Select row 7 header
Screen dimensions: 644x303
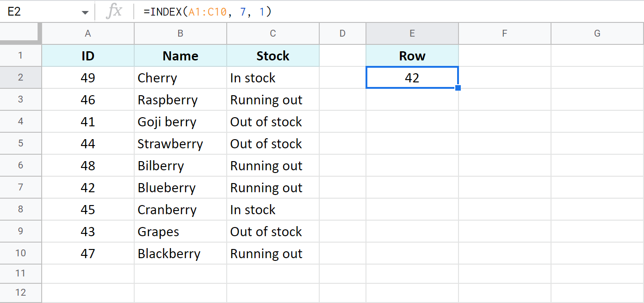[x=21, y=187]
